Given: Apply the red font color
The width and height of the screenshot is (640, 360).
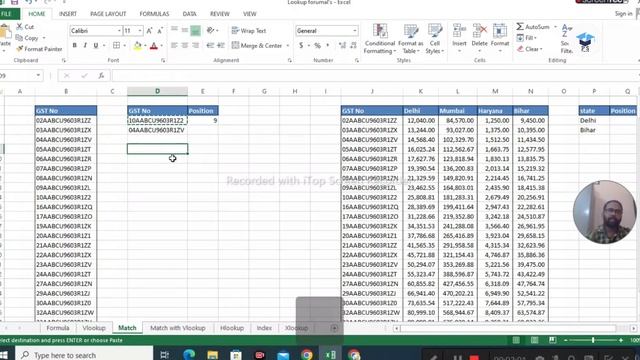Looking at the screenshot, I should 154,46.
